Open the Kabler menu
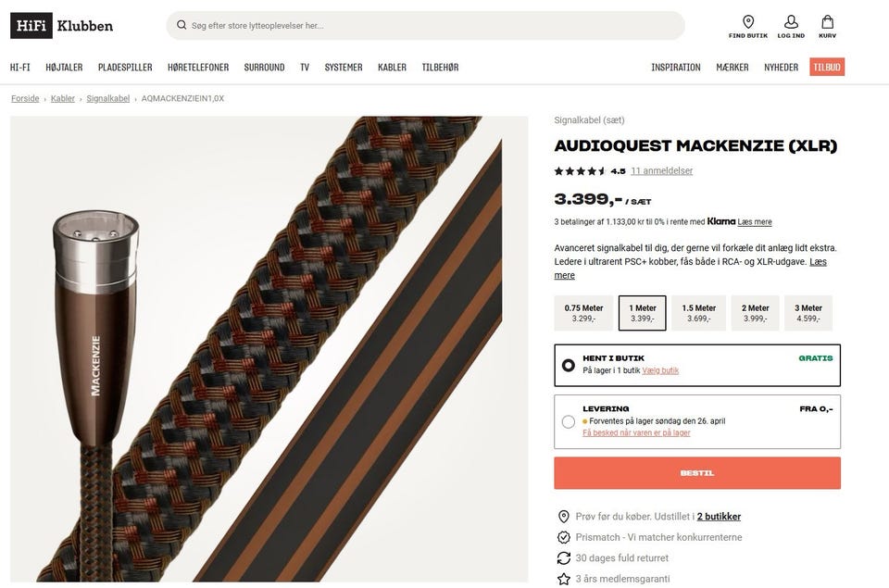The height and width of the screenshot is (588, 889). point(392,67)
